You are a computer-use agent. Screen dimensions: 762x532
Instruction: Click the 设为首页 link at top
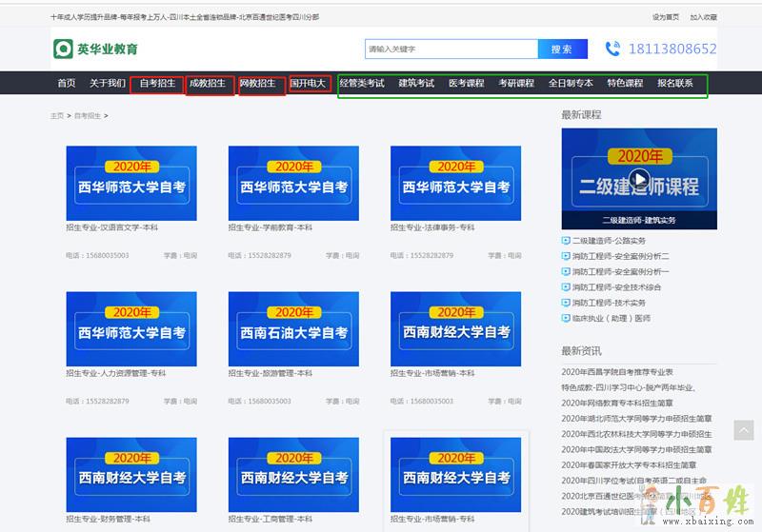(x=666, y=17)
